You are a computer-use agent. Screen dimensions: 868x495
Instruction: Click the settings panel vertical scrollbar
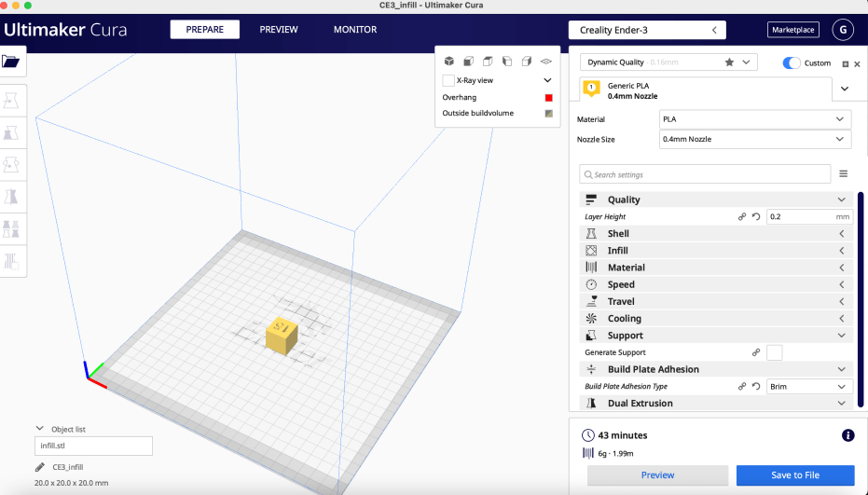tap(861, 299)
